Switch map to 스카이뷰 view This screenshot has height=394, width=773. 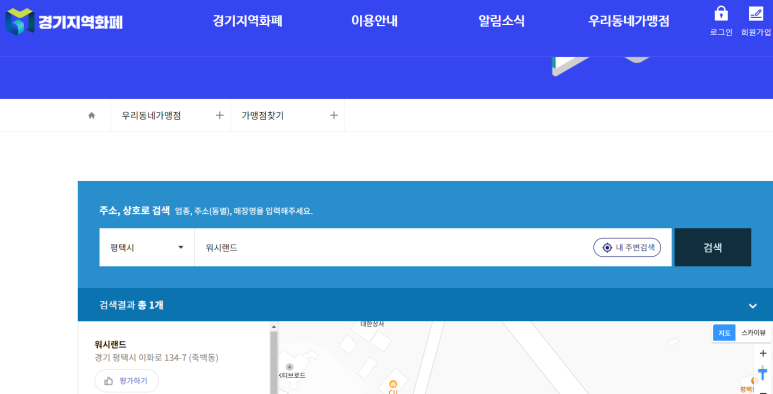[x=753, y=333]
